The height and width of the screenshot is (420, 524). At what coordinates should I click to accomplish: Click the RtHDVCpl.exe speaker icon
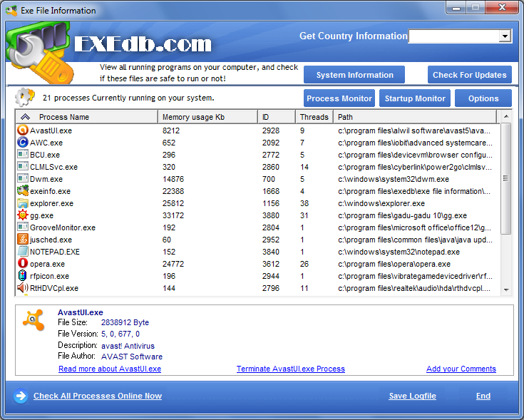[x=22, y=287]
